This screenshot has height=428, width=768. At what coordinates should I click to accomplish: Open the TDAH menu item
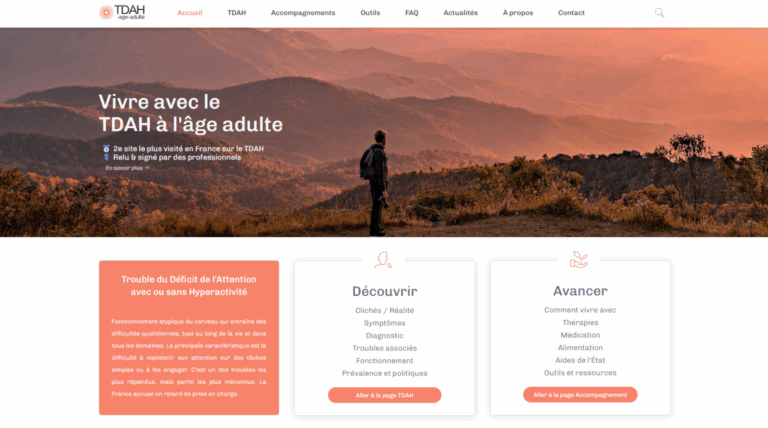(x=237, y=13)
